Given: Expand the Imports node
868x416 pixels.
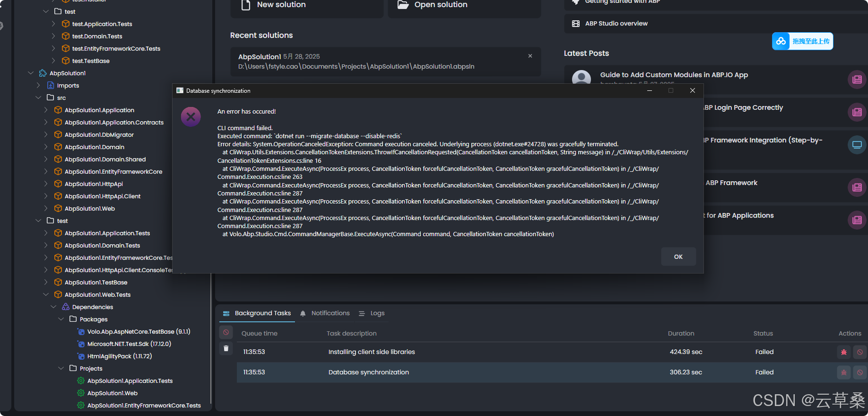Looking at the screenshot, I should click(x=38, y=85).
